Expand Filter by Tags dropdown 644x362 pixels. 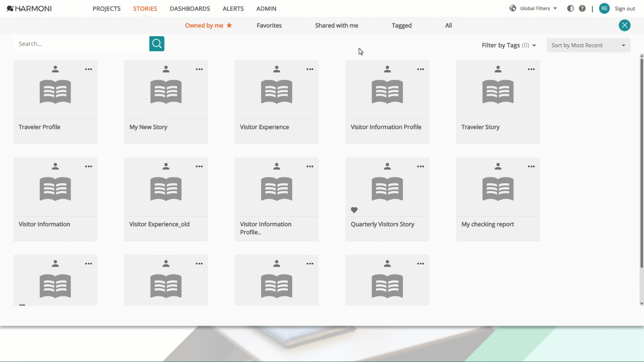pos(509,45)
